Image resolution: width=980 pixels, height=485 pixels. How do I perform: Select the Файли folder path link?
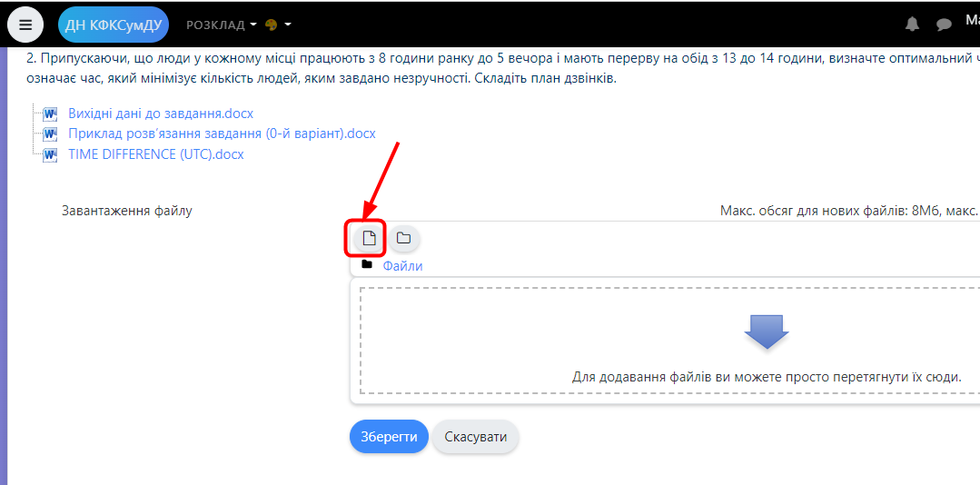(402, 266)
